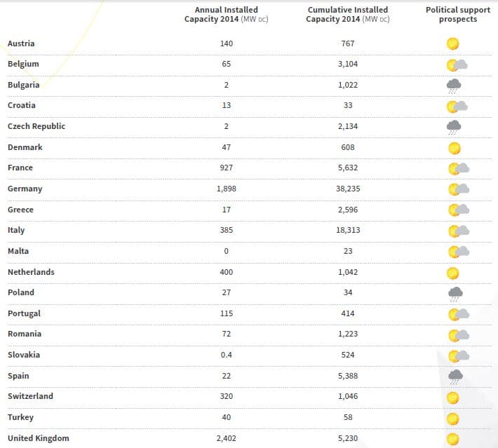Click the sun icon in Denmark row
The image size is (498, 448).
(x=454, y=148)
